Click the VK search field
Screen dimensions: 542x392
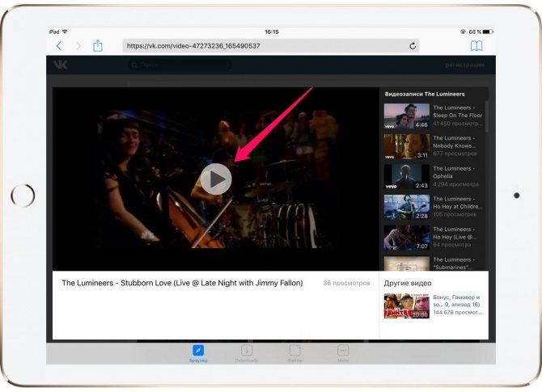click(x=180, y=65)
